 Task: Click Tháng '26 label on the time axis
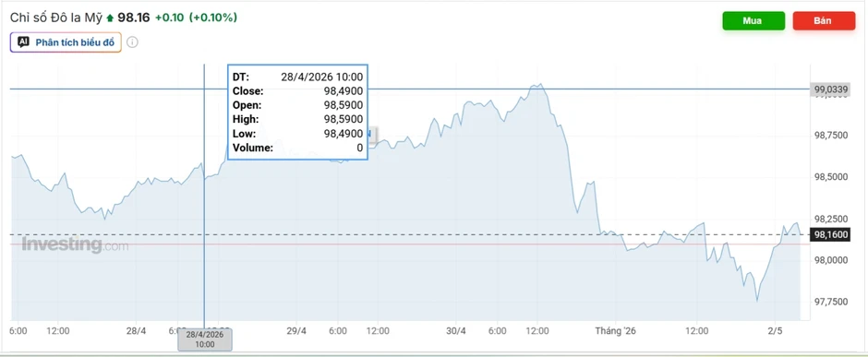(616, 331)
